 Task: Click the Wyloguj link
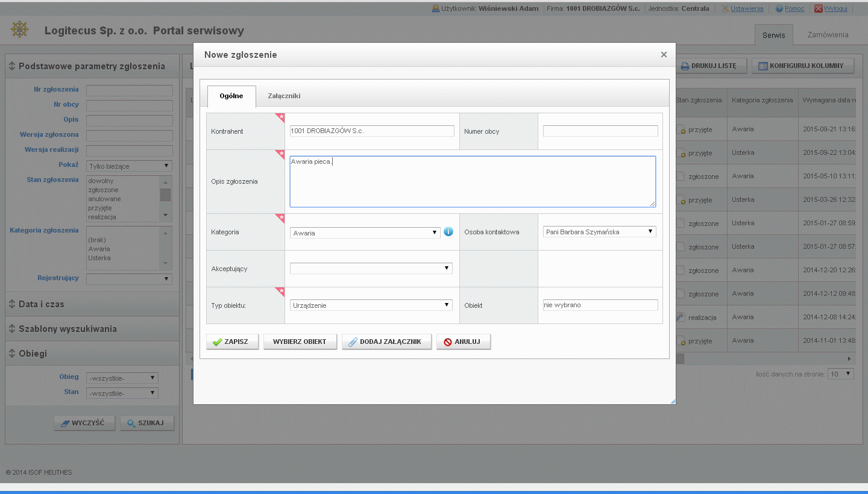[x=835, y=8]
